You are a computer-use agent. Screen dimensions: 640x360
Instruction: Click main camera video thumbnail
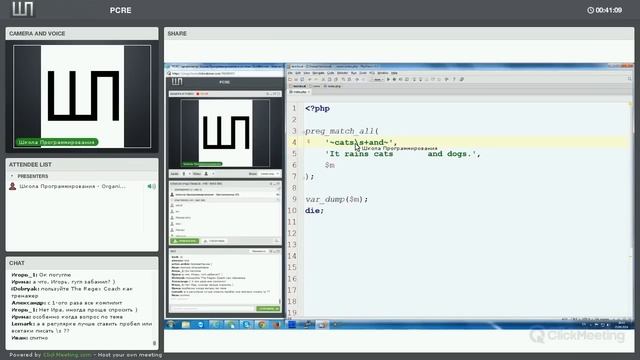tap(82, 96)
